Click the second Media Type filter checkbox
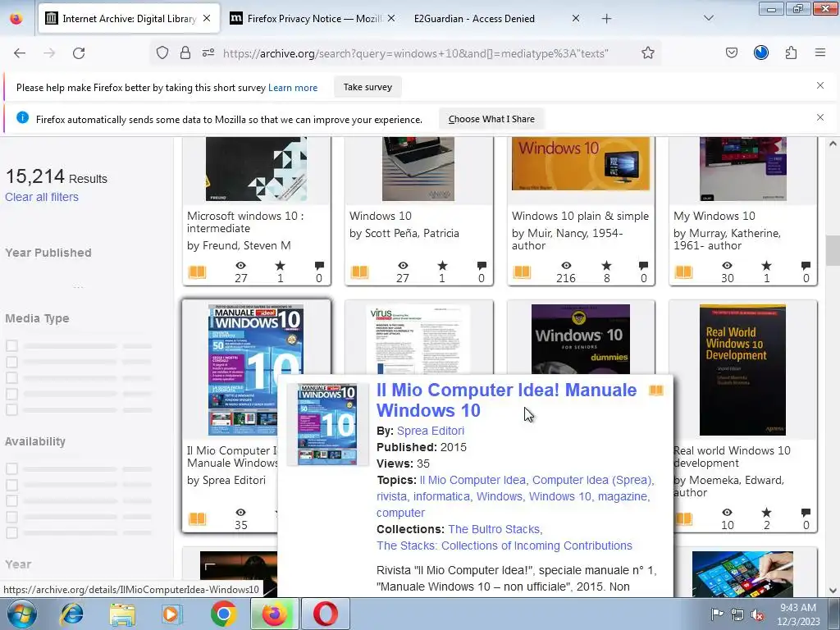Image resolution: width=840 pixels, height=630 pixels. [11, 362]
